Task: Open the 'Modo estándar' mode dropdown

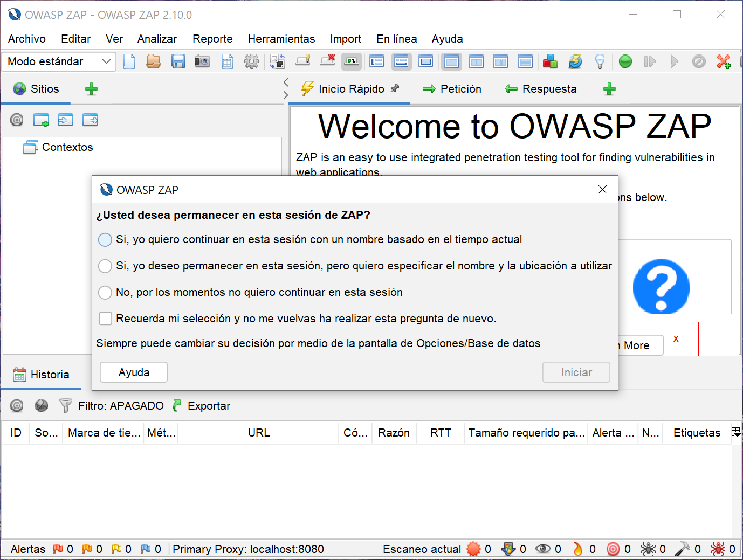Action: click(x=59, y=61)
